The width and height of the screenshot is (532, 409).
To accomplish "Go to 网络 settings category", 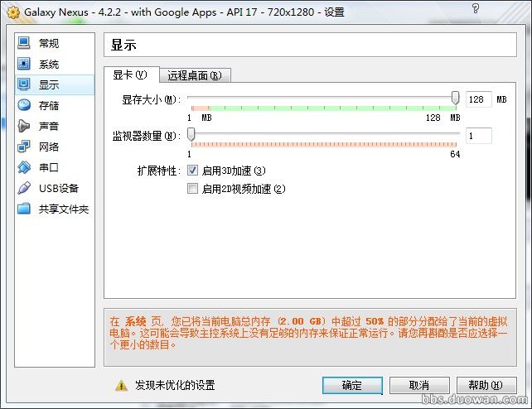I will 55,147.
